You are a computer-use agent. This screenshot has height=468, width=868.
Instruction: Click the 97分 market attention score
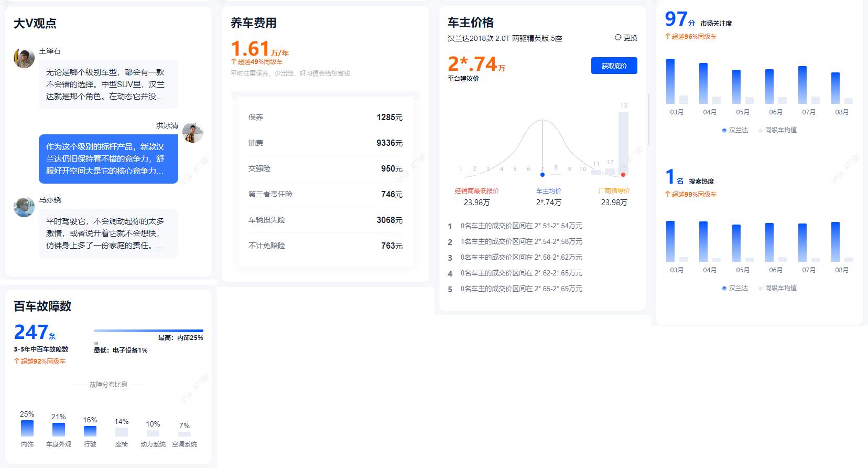coord(680,19)
